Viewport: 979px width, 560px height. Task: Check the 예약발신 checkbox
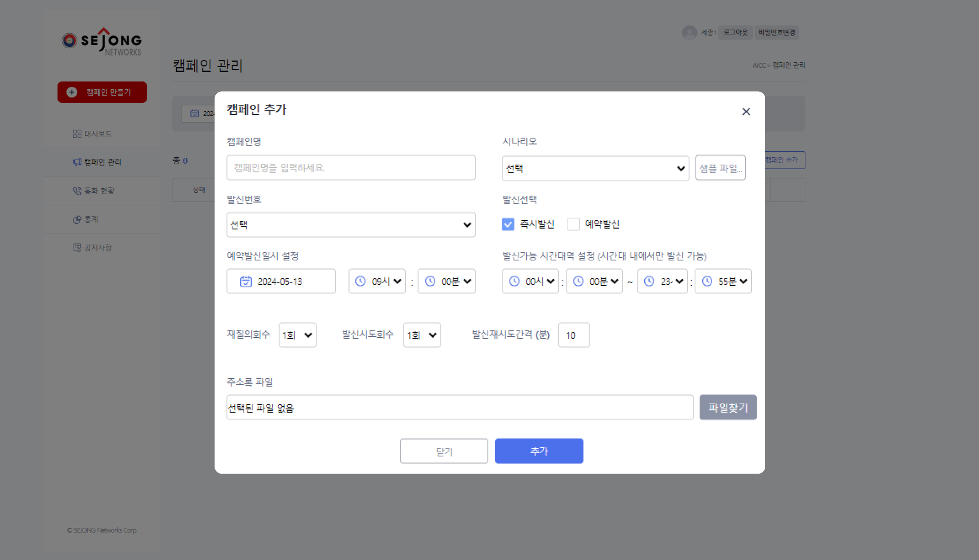point(574,224)
